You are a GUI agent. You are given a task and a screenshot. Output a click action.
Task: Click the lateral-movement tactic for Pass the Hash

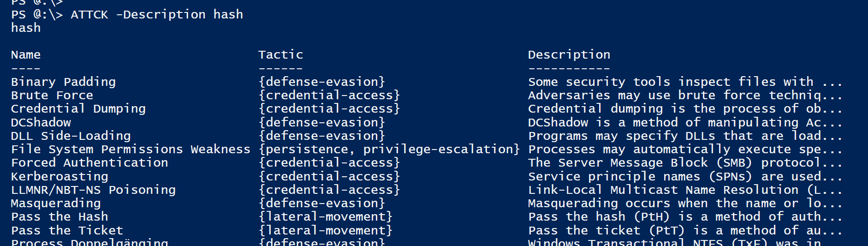coord(326,217)
